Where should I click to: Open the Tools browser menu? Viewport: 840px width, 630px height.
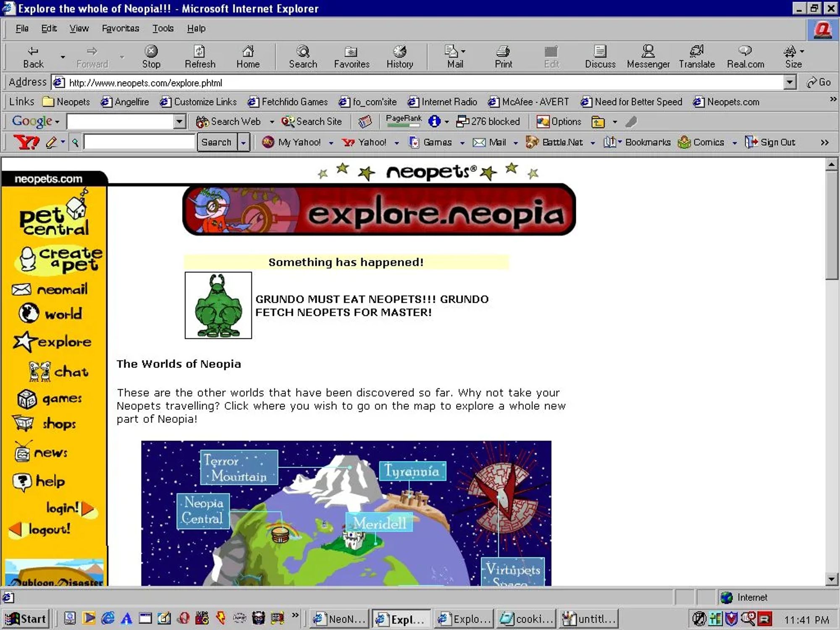tap(163, 28)
